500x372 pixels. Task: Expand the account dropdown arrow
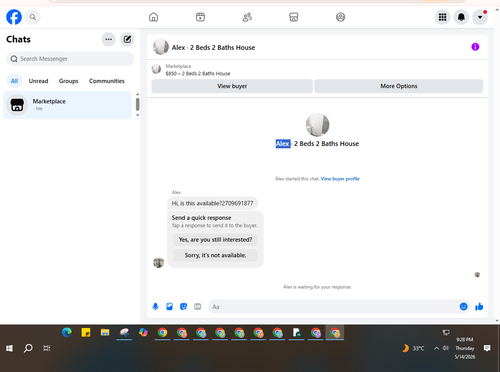(x=480, y=17)
